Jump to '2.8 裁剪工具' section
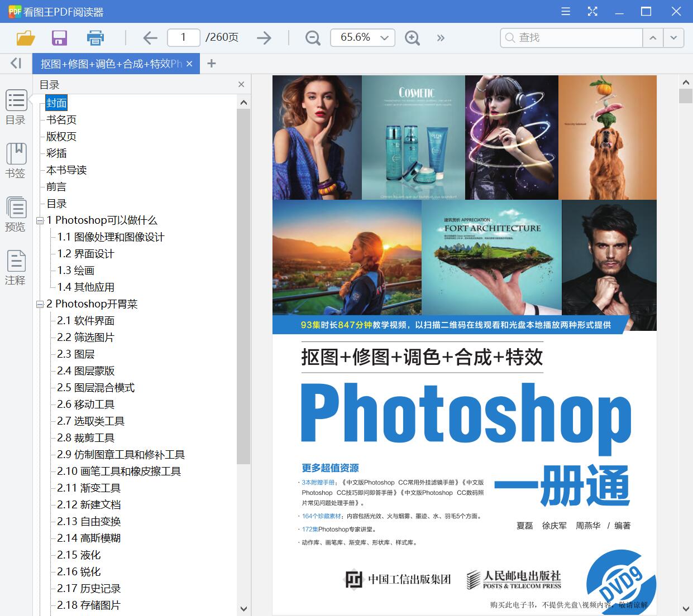 click(x=85, y=438)
